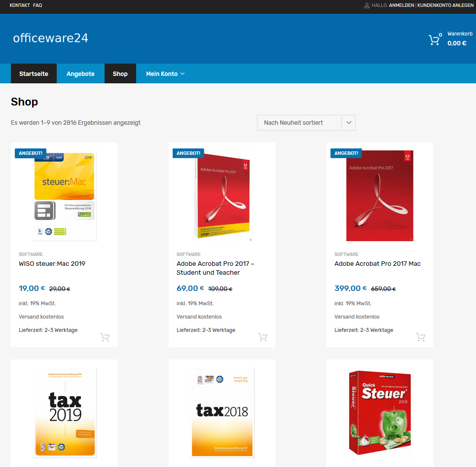The height and width of the screenshot is (467, 476).
Task: Open Adobe Acrobat Pro 2017 – Student und Teacher title
Action: tap(216, 268)
